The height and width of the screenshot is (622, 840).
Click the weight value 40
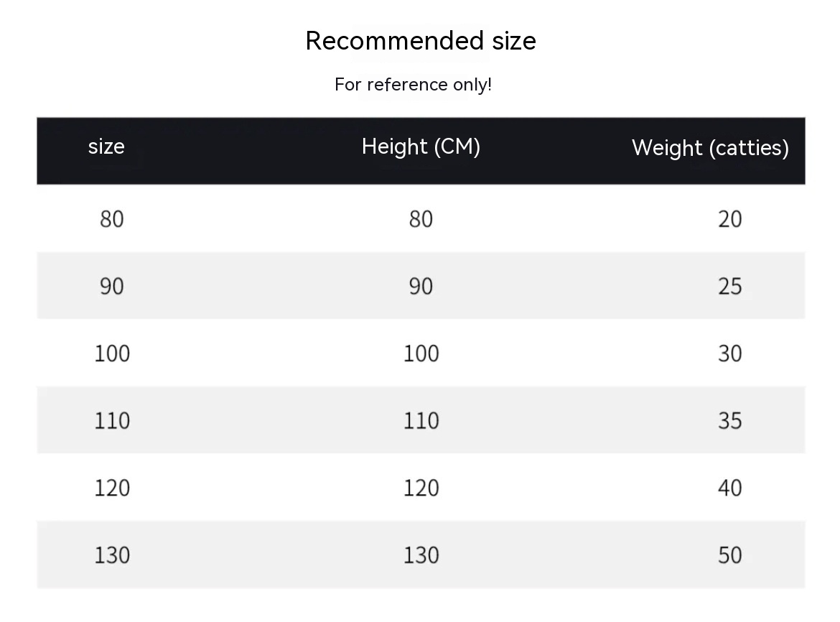click(x=729, y=488)
